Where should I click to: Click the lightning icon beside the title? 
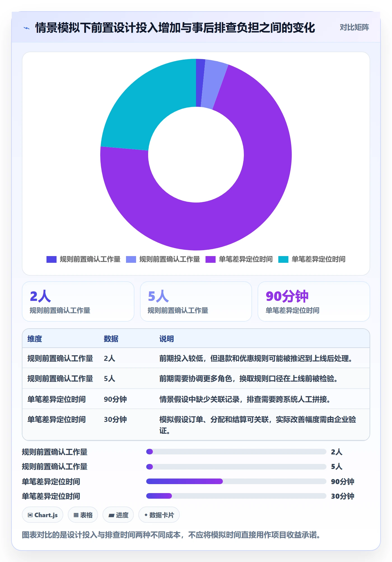27,28
